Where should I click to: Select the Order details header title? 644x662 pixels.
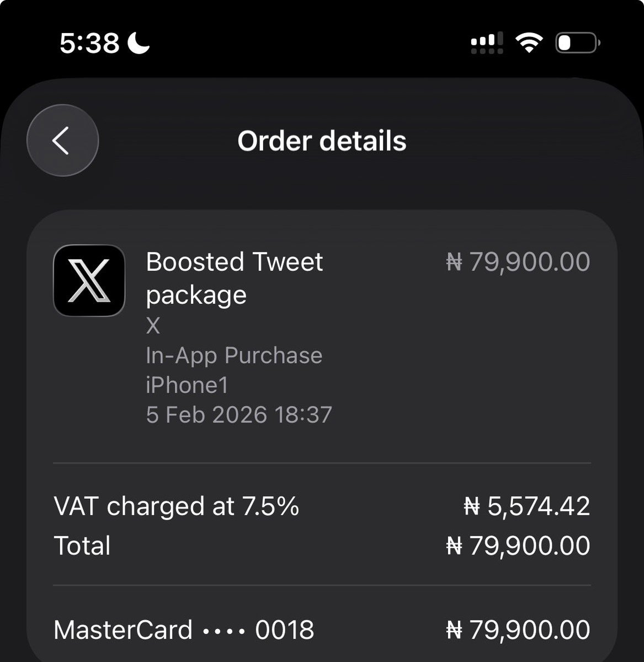pos(322,141)
